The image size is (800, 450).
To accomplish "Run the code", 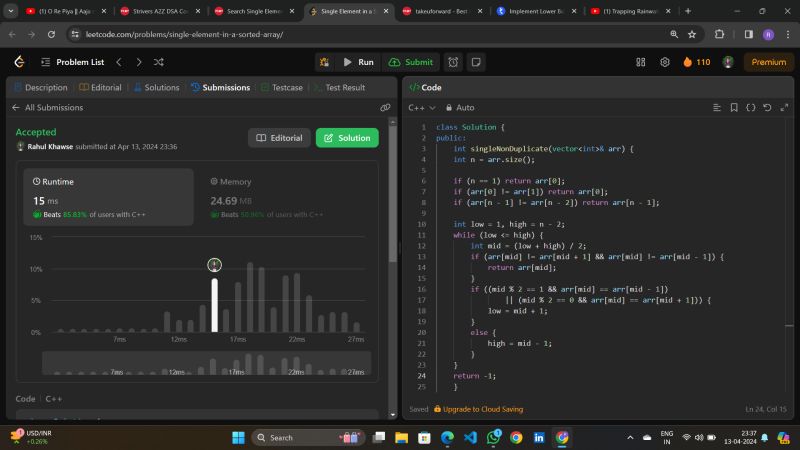I will pos(359,62).
